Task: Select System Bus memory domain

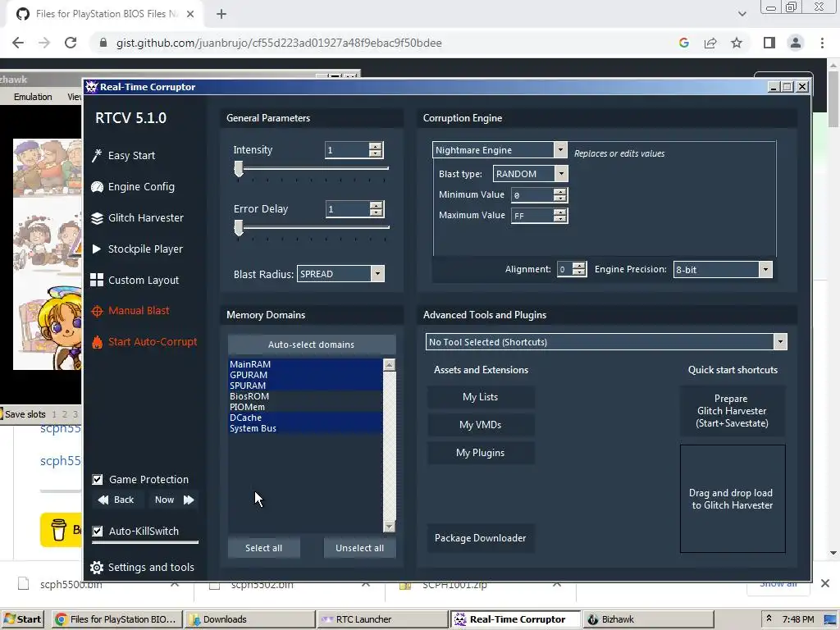Action: click(305, 428)
